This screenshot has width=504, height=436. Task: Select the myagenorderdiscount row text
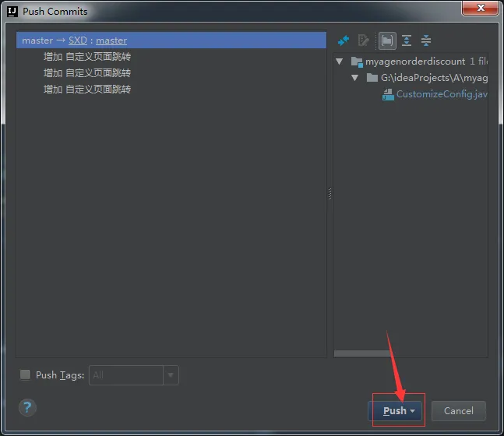(x=415, y=62)
